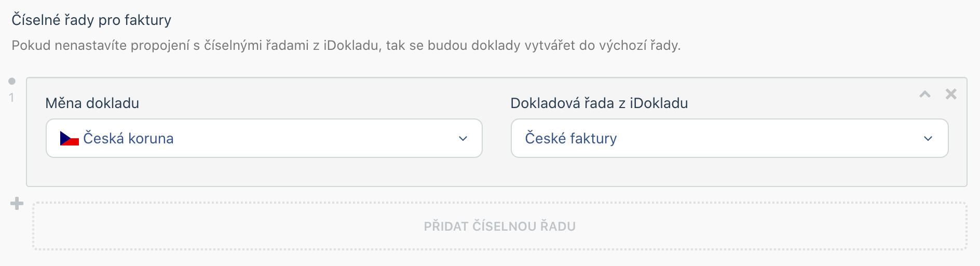Click the row number 1 indicator
This screenshot has height=266, width=980.
[x=11, y=98]
